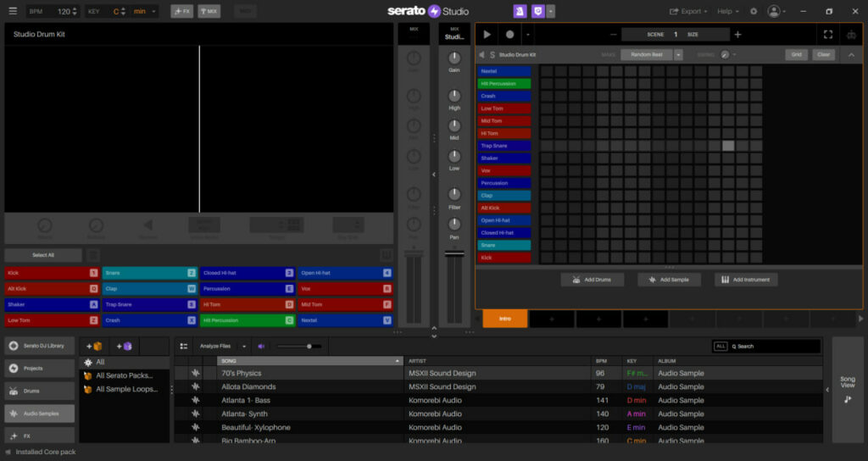Open the settings gear icon
Viewport: 868px width, 461px height.
[754, 11]
